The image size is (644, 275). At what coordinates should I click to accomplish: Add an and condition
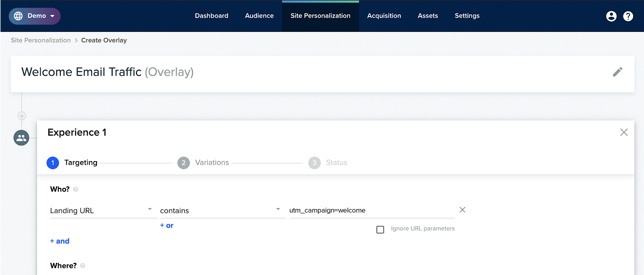coord(60,241)
